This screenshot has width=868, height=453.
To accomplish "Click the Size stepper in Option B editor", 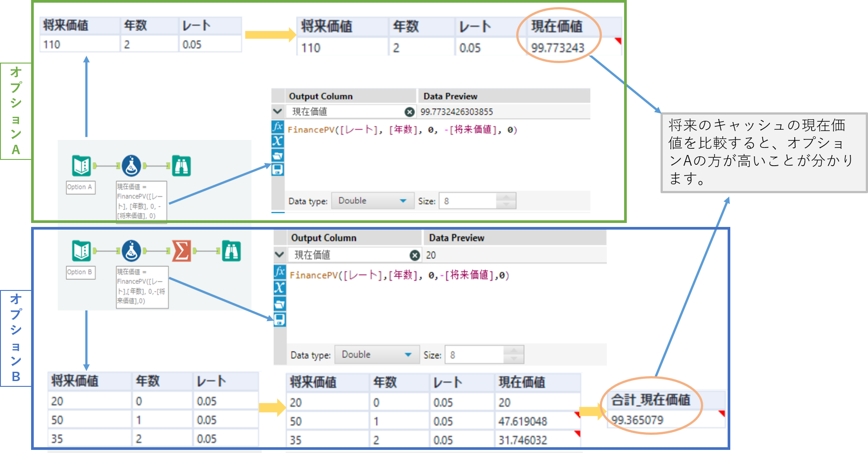I will coord(514,355).
